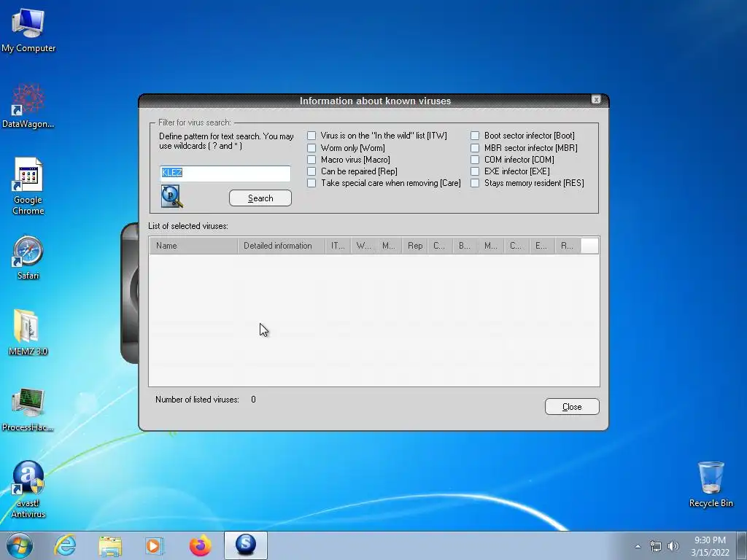Image resolution: width=747 pixels, height=560 pixels.
Task: Show hidden system tray icons arrow
Action: point(638,546)
